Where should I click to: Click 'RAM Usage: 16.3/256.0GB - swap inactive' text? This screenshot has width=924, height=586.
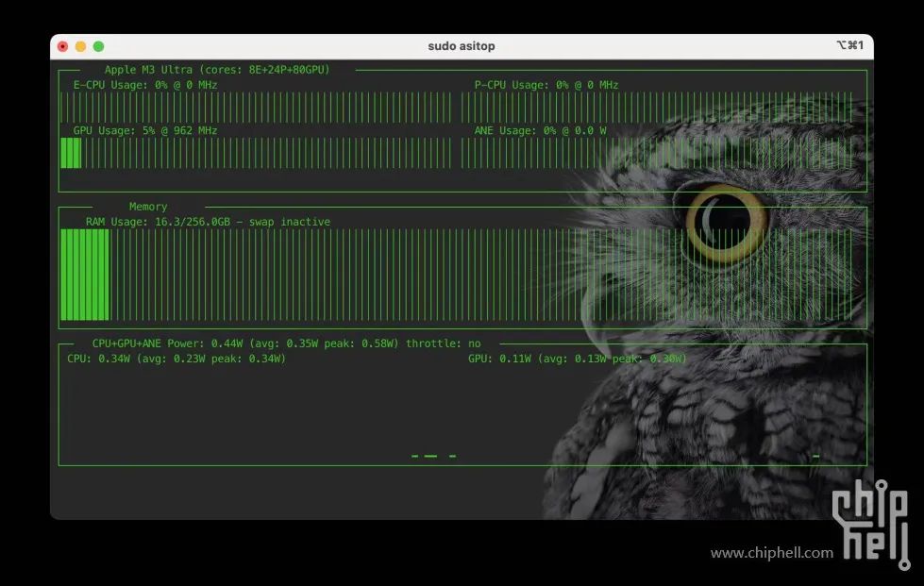tap(208, 222)
